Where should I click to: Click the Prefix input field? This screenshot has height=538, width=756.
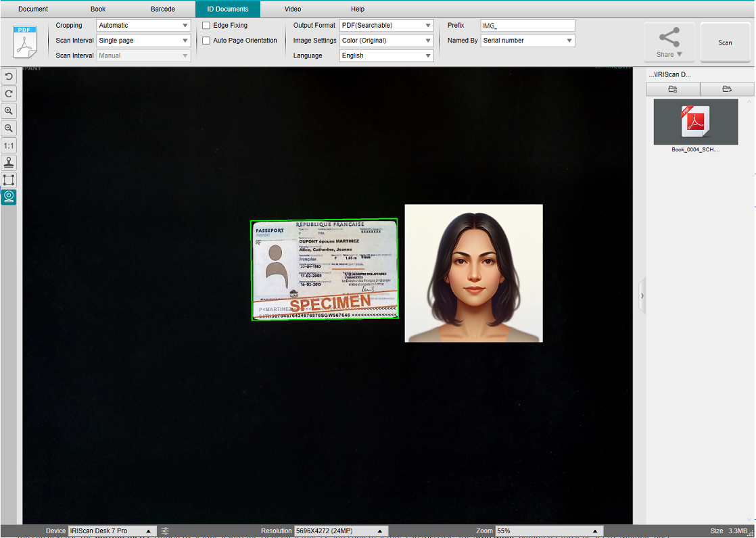point(528,26)
